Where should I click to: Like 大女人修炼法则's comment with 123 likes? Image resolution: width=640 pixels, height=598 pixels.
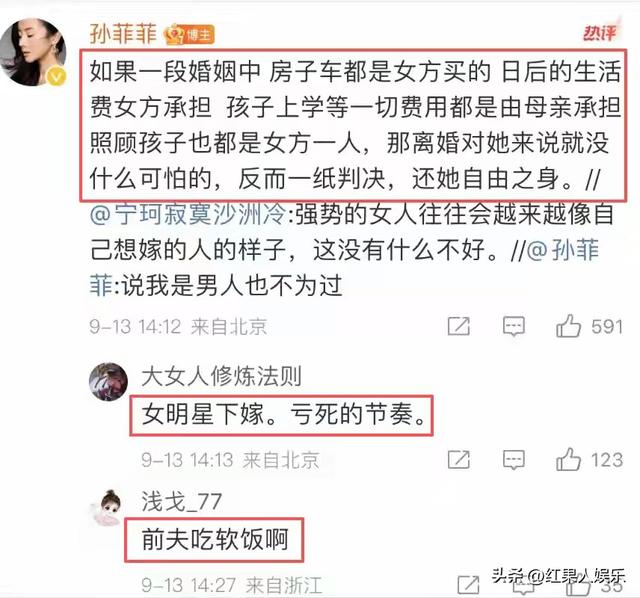click(x=568, y=459)
